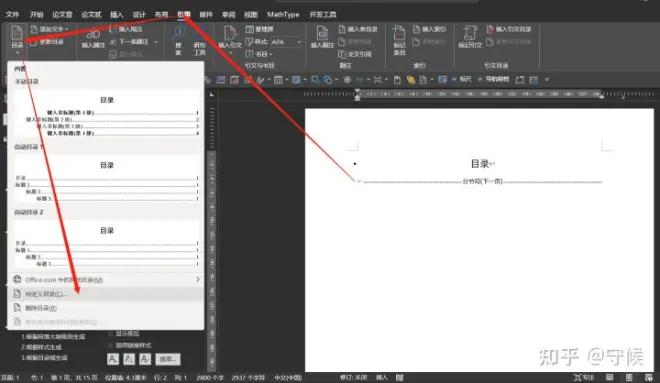
Task: Click the 插入脚注 (Insert Footnote) icon
Action: [93, 35]
